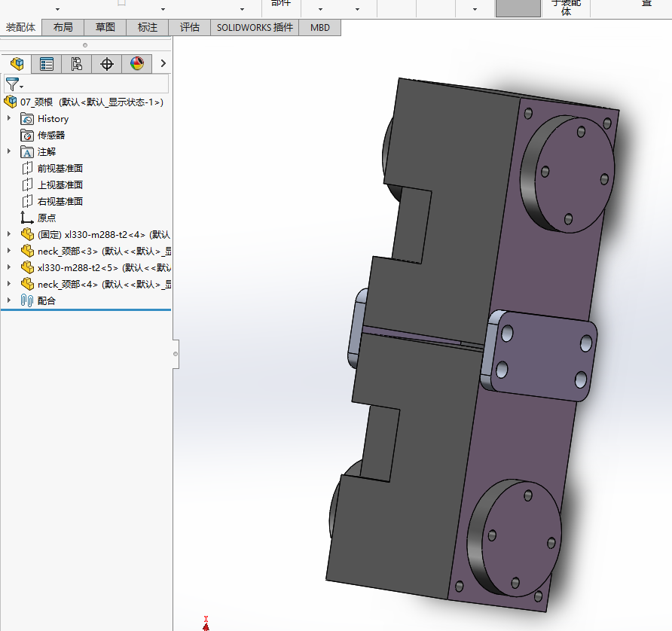
Task: Switch to the SOLIDWORKS 插件 tab
Action: tap(255, 27)
